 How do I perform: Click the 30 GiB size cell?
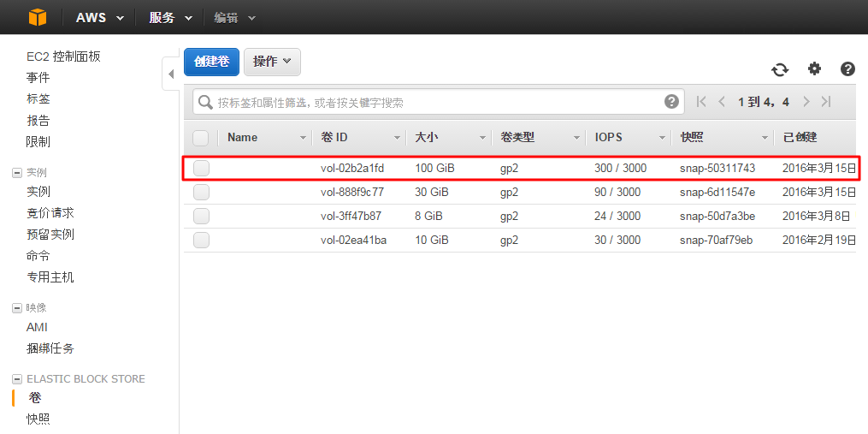432,193
